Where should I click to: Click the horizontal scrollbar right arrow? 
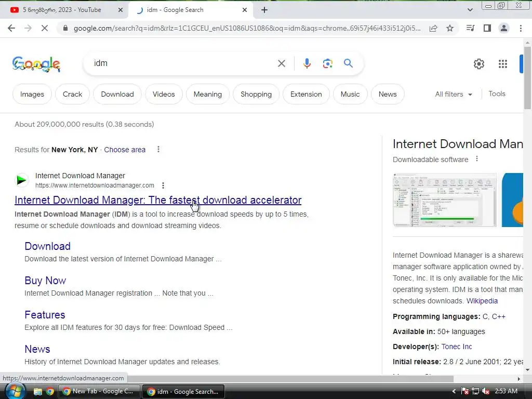(519, 379)
